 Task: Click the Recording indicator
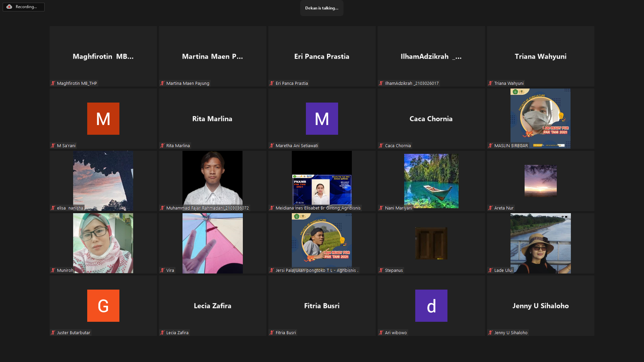pyautogui.click(x=23, y=7)
